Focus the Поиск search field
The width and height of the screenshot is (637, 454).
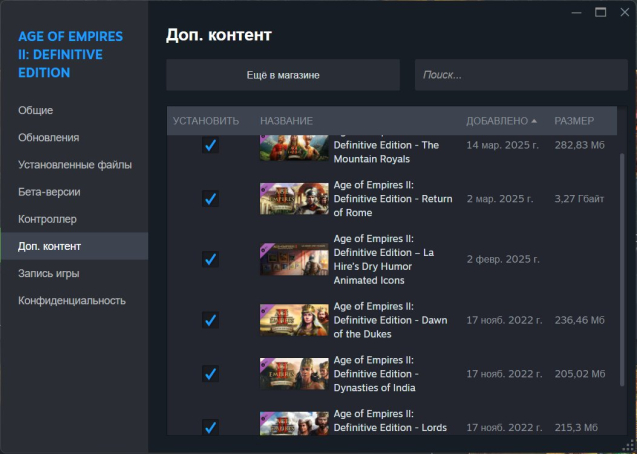pyautogui.click(x=521, y=75)
